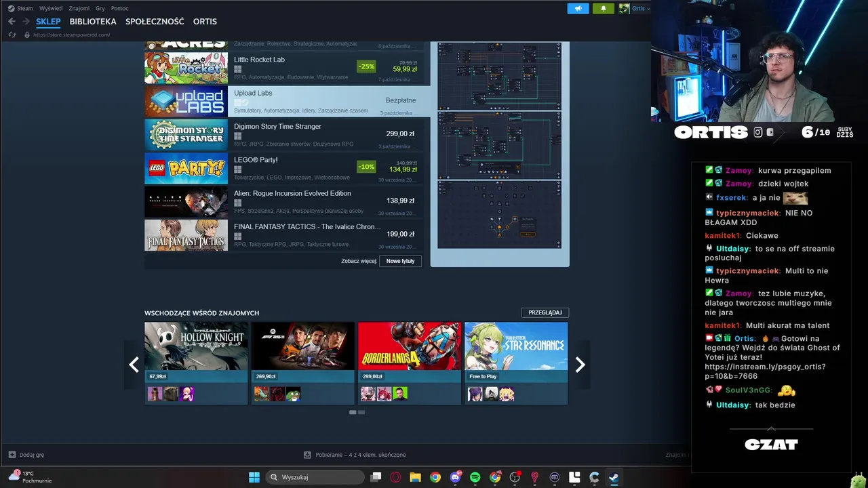This screenshot has height=488, width=868.
Task: Open the green notifications bell
Action: 604,8
